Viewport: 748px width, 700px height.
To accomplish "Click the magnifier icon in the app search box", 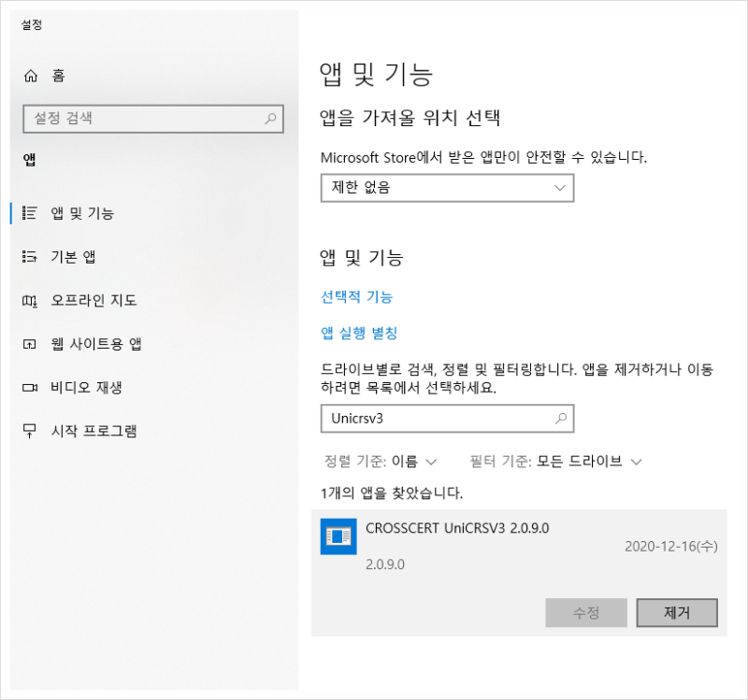I will pos(560,419).
